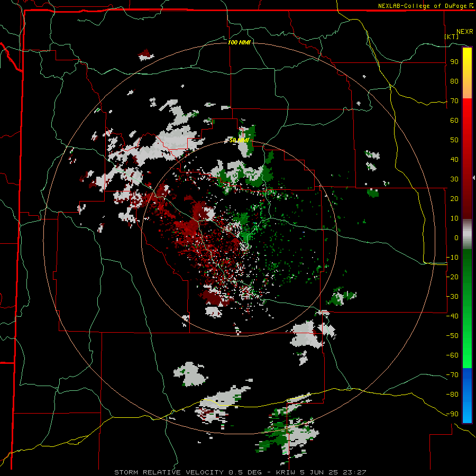Click the 50 value on the velocity scale

454,140
